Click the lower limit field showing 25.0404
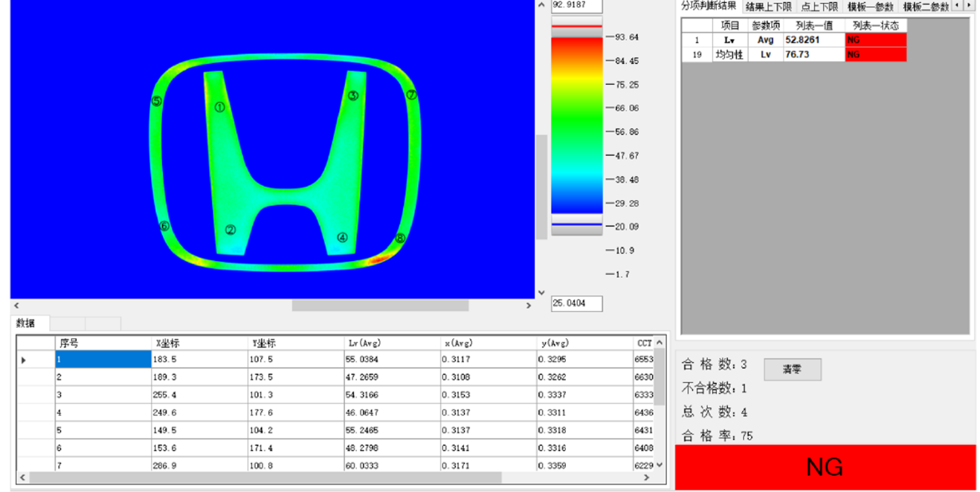The image size is (980, 492). 576,303
